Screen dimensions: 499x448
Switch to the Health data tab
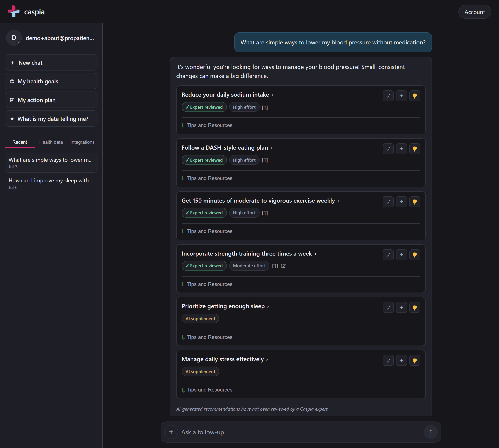pyautogui.click(x=51, y=142)
